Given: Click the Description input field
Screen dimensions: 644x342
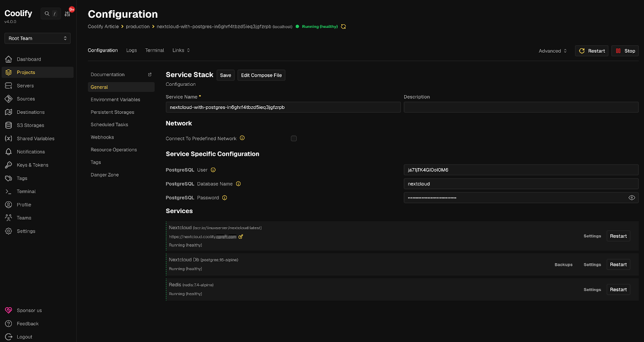Looking at the screenshot, I should (x=521, y=107).
